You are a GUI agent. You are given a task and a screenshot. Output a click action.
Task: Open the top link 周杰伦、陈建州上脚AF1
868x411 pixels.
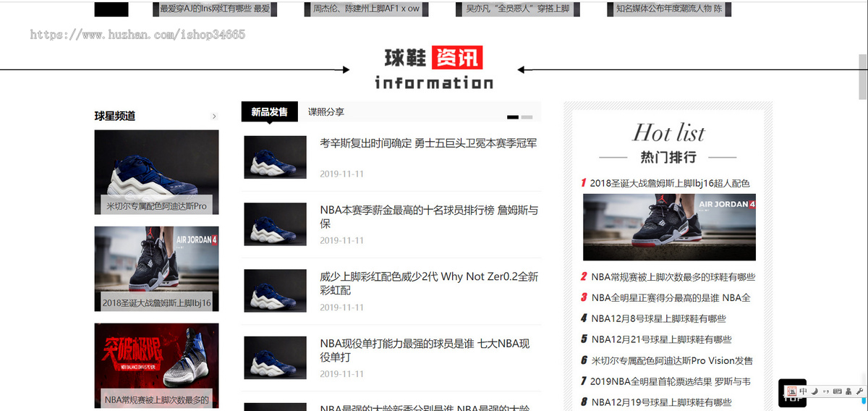(366, 9)
